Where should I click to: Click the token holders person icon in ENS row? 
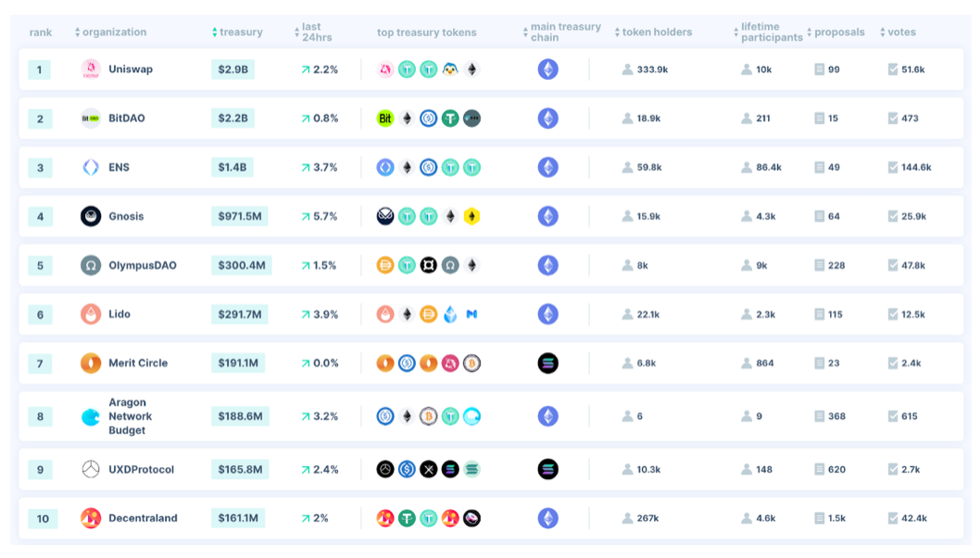(627, 167)
